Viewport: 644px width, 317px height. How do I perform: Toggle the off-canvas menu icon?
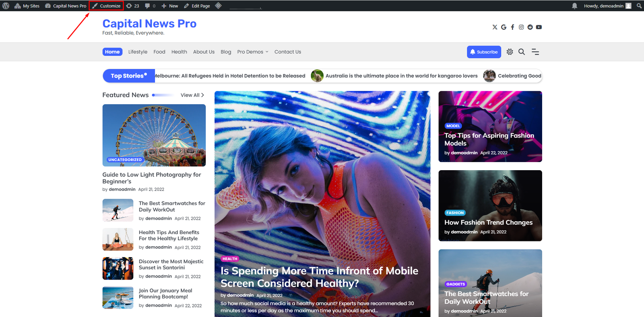click(535, 52)
